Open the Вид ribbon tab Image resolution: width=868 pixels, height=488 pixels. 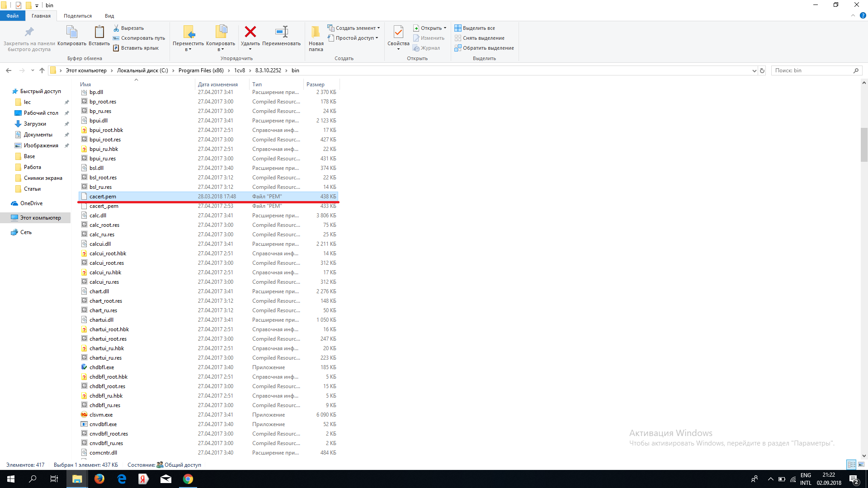pyautogui.click(x=109, y=16)
